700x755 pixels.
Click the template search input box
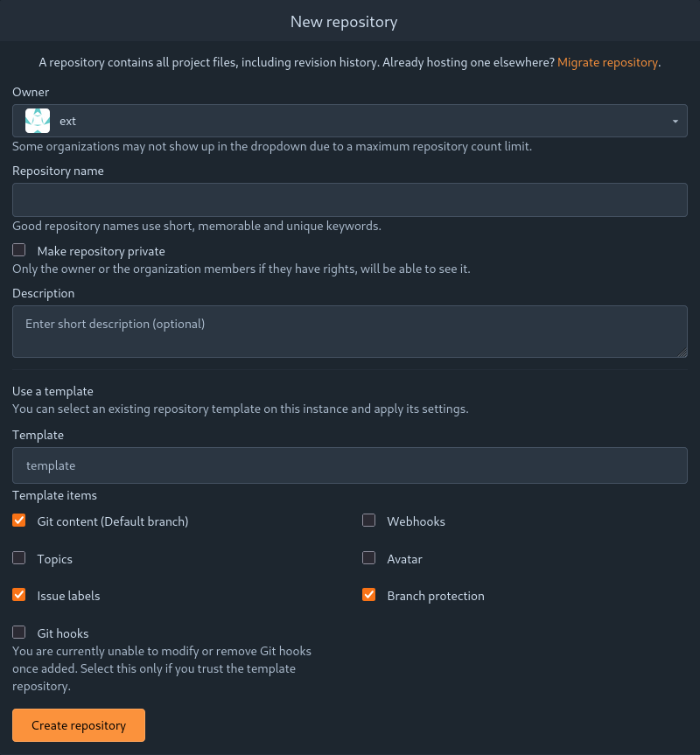[350, 465]
